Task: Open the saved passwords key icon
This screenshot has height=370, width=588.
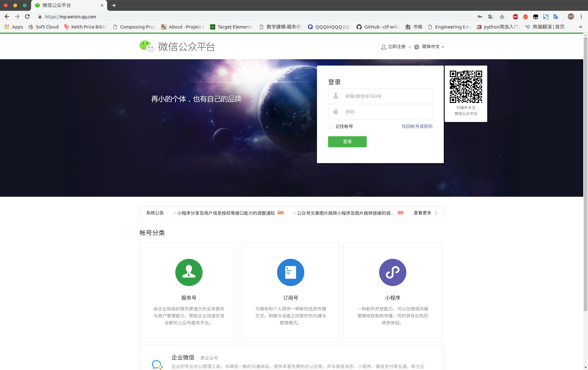Action: (x=480, y=17)
